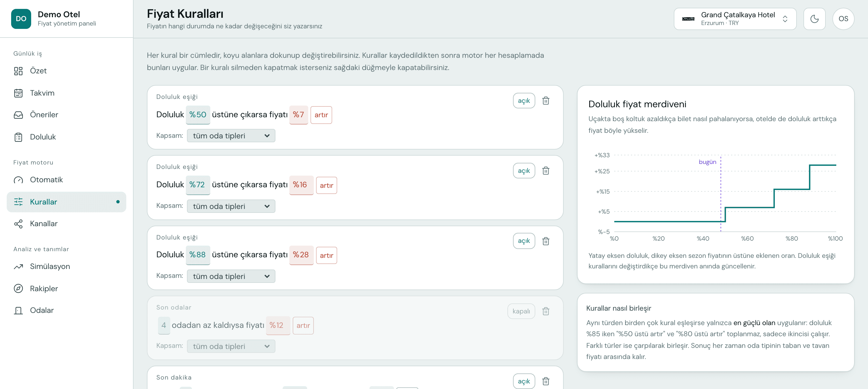Delete the Son odalar rule
868x389 pixels.
[546, 311]
